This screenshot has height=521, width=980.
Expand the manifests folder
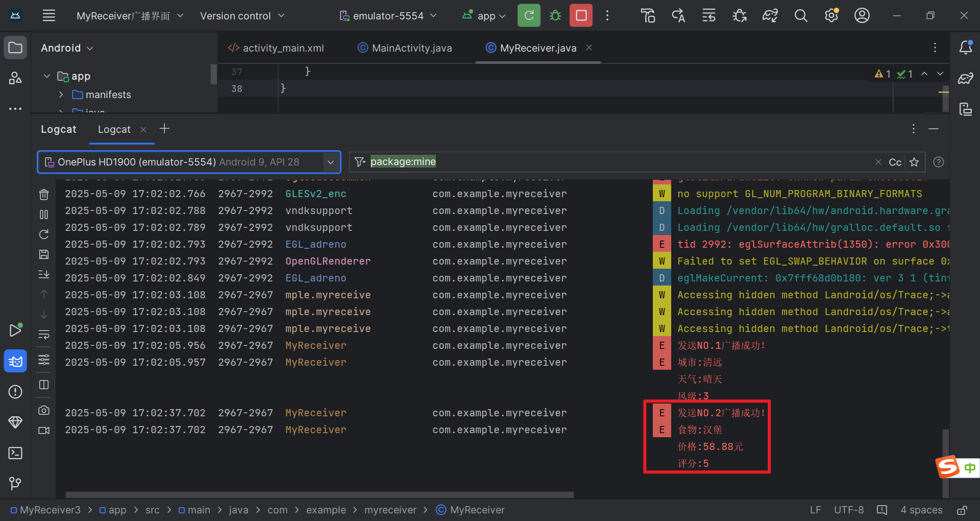(61, 94)
